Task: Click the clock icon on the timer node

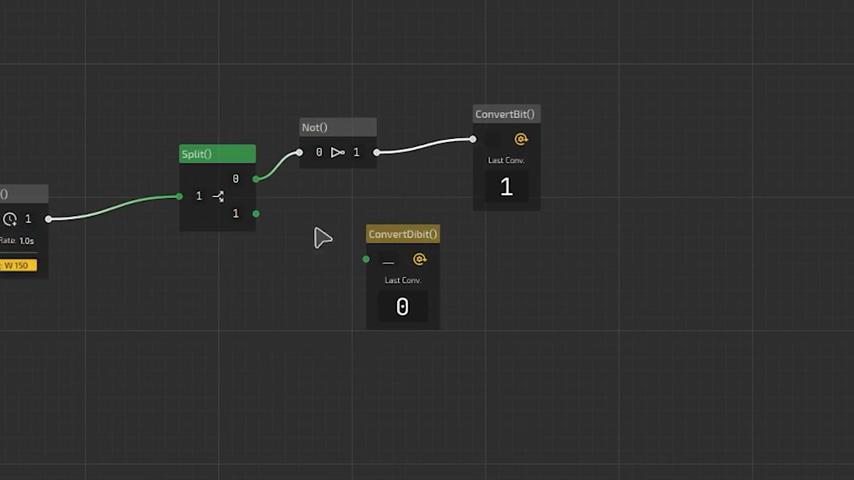Action: [10, 219]
